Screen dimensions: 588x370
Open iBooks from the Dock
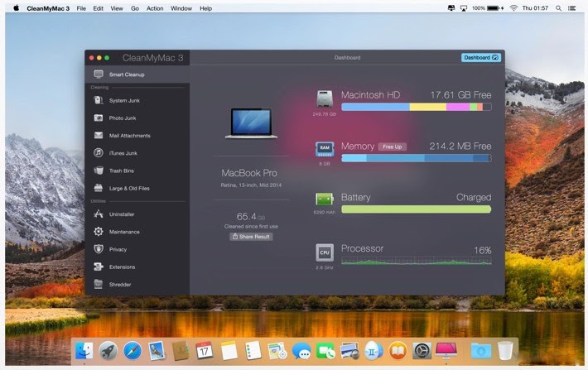398,351
